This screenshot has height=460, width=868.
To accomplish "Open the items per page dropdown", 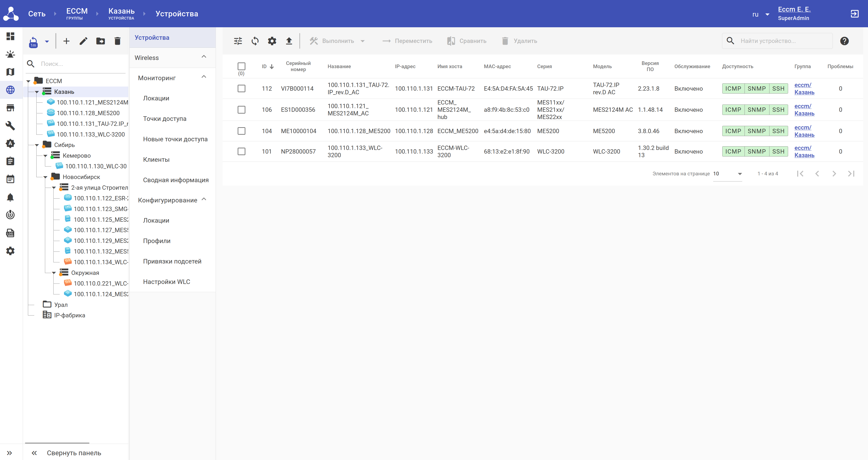I will (x=728, y=174).
